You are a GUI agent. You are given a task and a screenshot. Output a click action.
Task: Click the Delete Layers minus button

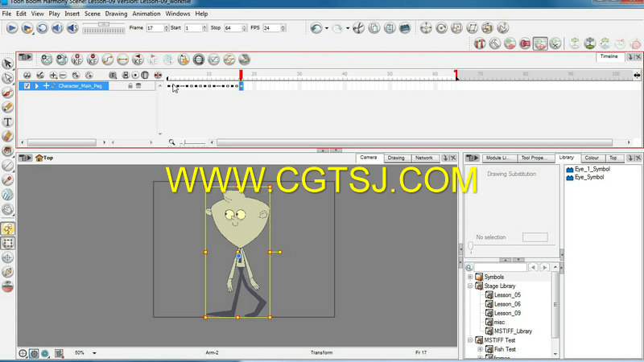(x=63, y=75)
